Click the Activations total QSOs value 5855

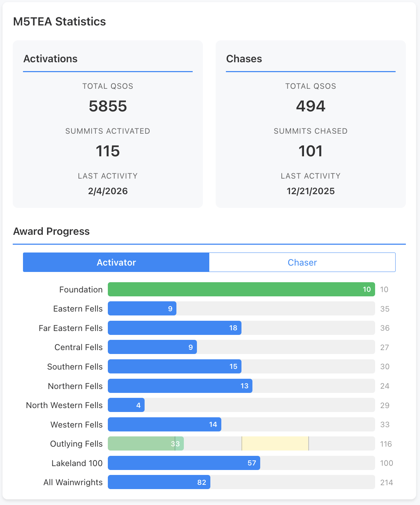coord(108,106)
